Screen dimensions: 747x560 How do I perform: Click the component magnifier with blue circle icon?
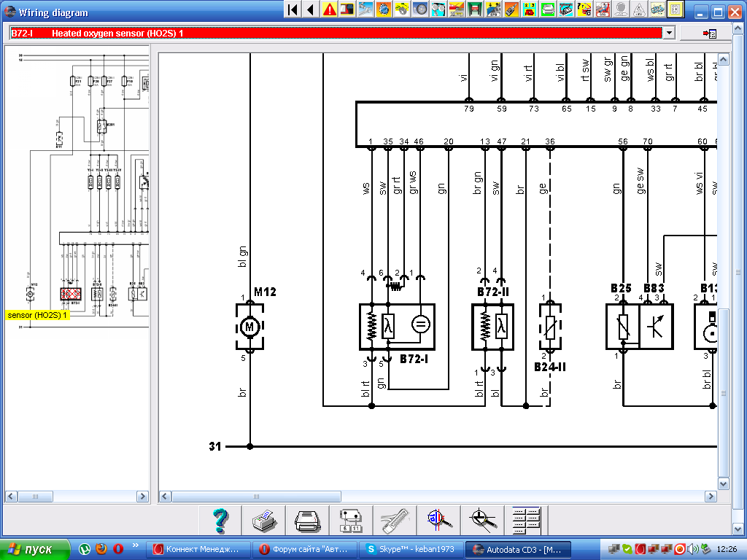[438, 521]
